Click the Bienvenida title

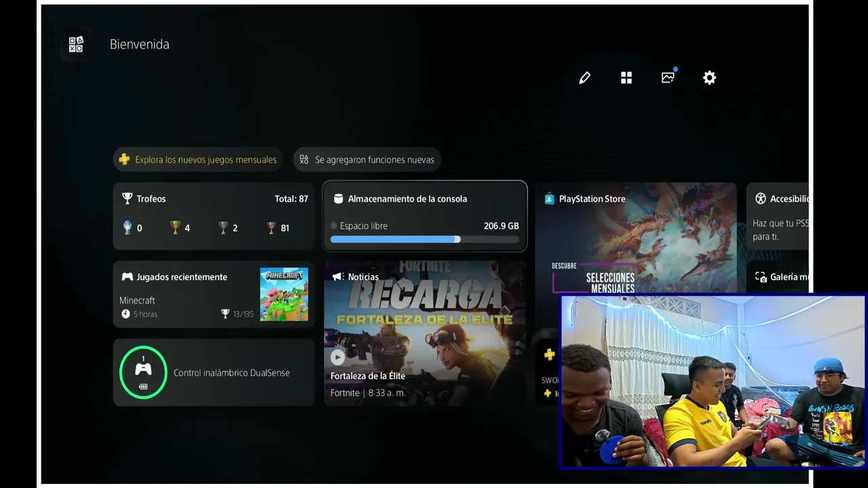[140, 45]
